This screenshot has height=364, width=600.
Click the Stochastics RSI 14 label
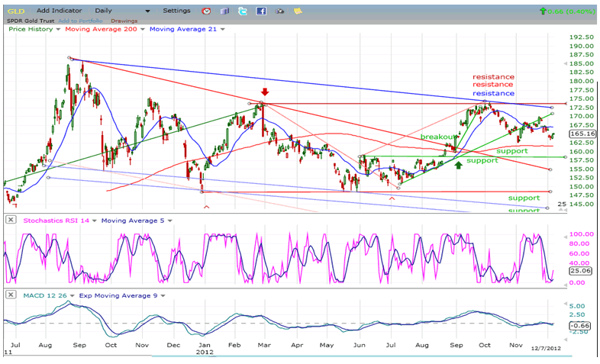pos(56,221)
